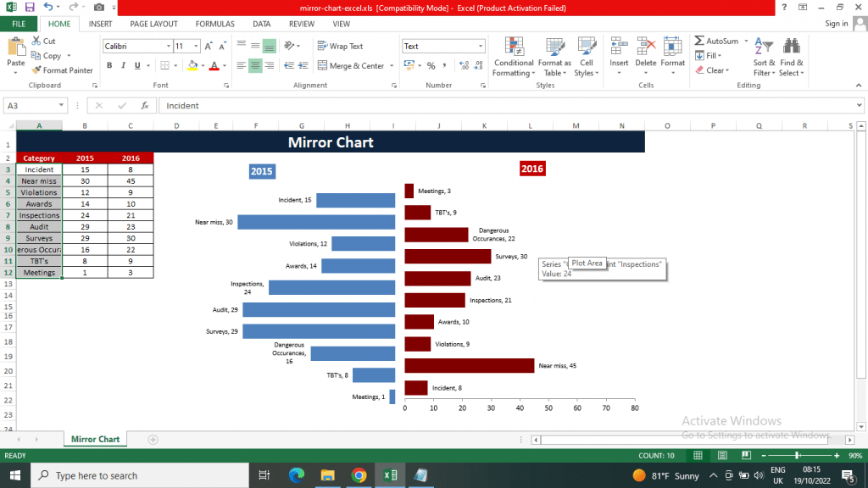The image size is (868, 488).
Task: Open the Text number format dropdown
Action: coord(480,46)
